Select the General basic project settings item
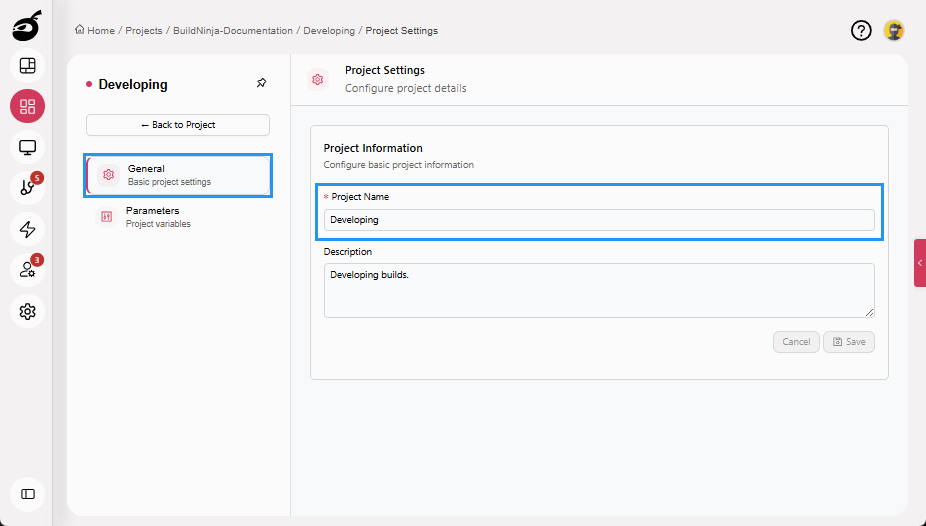The height and width of the screenshot is (526, 926). point(178,175)
